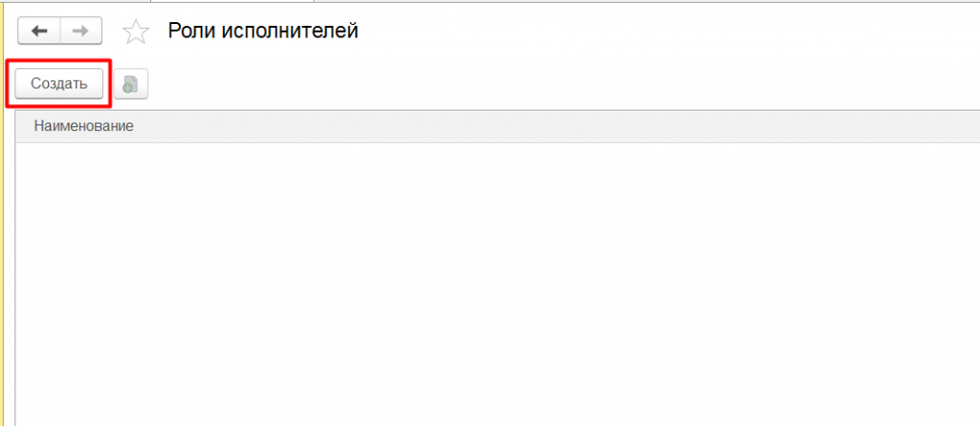
Task: Open new role form with Создать
Action: pos(58,84)
